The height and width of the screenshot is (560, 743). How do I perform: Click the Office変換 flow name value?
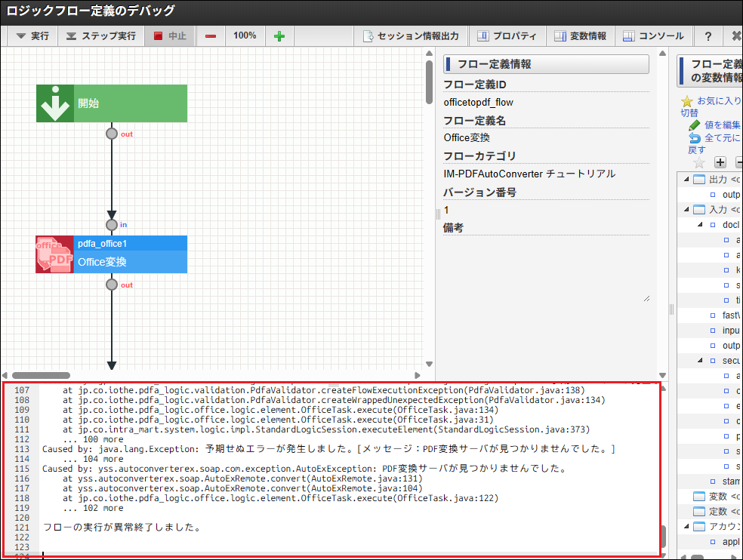click(x=467, y=138)
